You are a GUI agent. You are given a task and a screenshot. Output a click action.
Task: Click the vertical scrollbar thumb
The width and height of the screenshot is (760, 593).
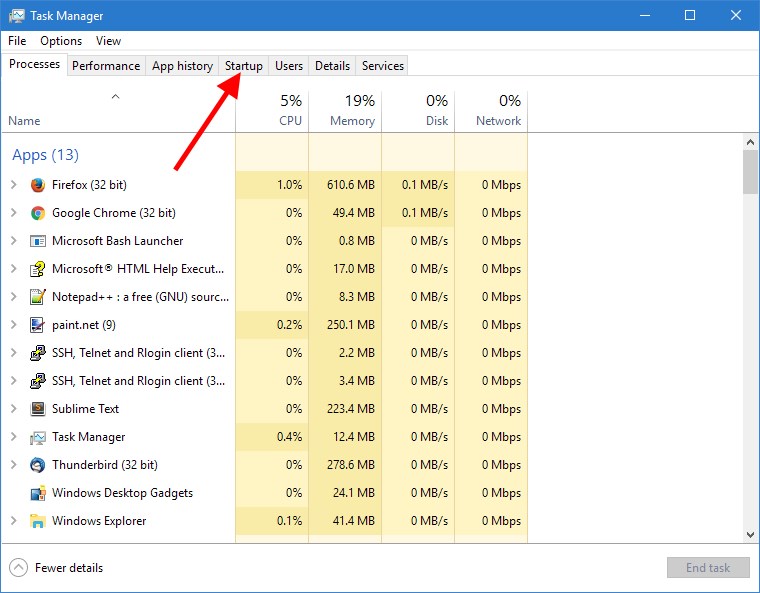pyautogui.click(x=750, y=172)
